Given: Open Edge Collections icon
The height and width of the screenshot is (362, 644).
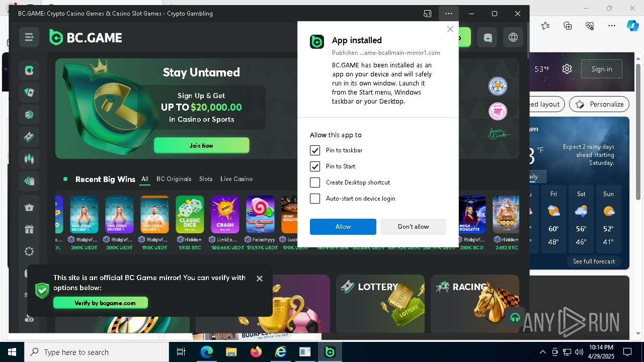Looking at the screenshot, I should click(x=568, y=26).
